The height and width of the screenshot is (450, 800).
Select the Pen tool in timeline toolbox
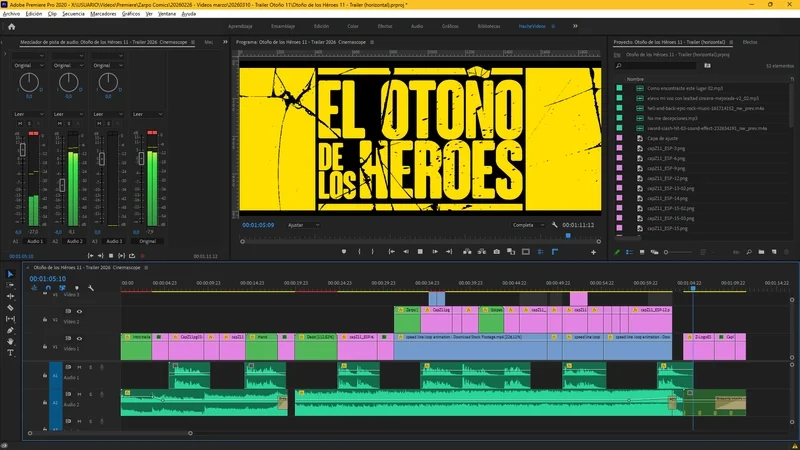[10, 330]
